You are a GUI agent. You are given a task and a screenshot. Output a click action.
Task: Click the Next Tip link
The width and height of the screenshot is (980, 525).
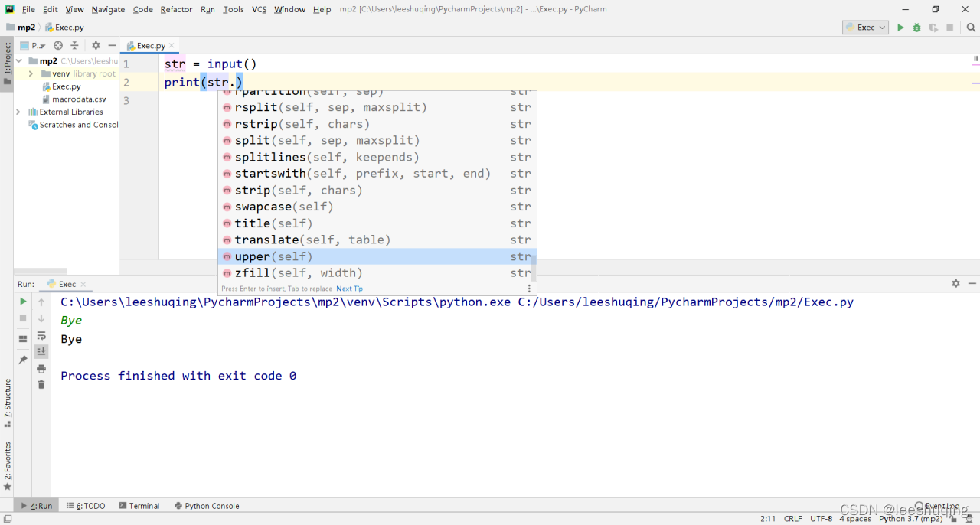click(x=349, y=289)
